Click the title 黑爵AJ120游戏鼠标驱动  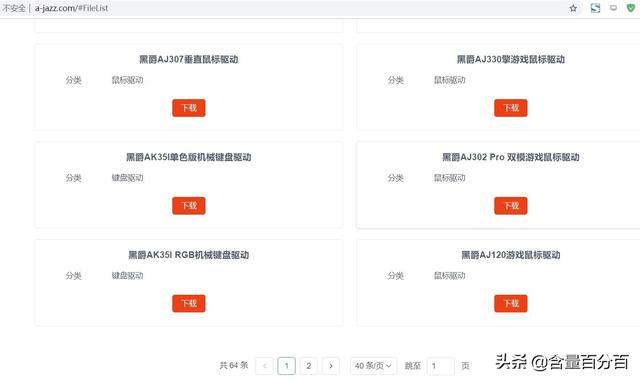click(511, 255)
